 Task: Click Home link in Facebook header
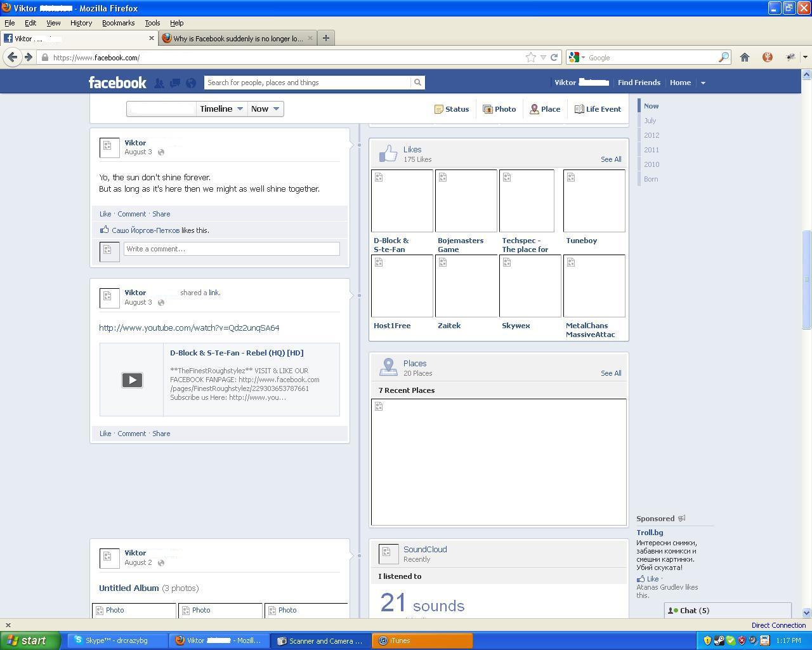click(680, 83)
